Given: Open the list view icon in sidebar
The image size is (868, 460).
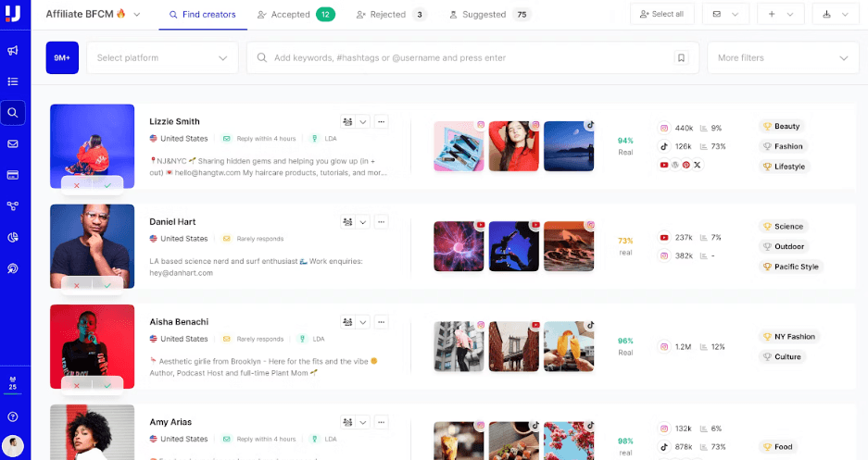Looking at the screenshot, I should click(13, 81).
